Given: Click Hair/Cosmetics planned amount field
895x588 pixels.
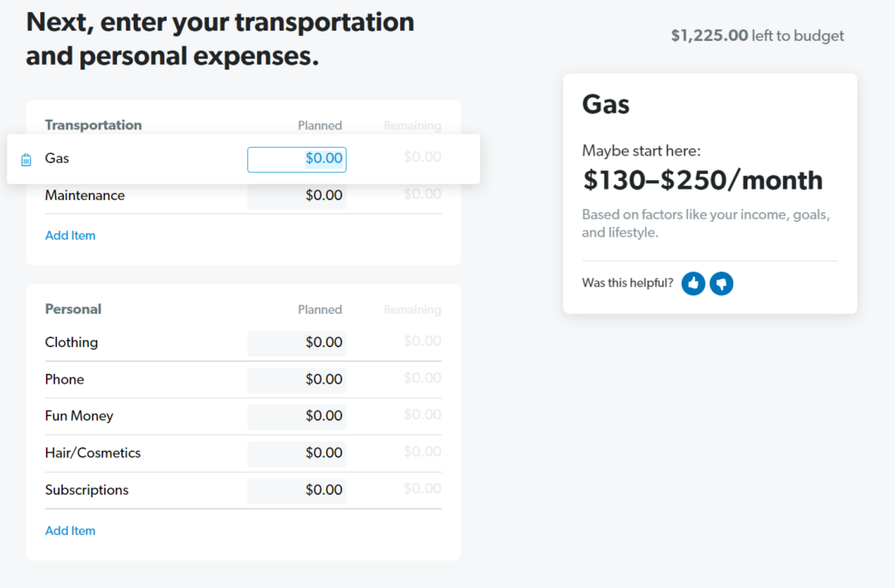Looking at the screenshot, I should click(296, 453).
